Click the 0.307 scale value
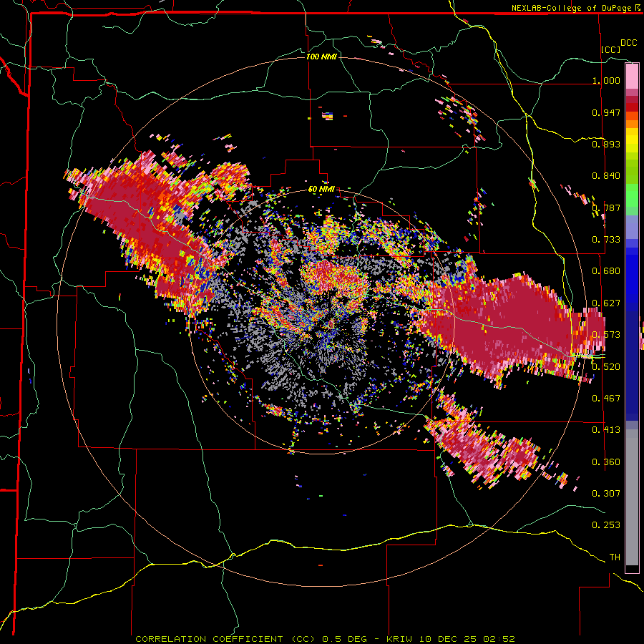 (606, 493)
